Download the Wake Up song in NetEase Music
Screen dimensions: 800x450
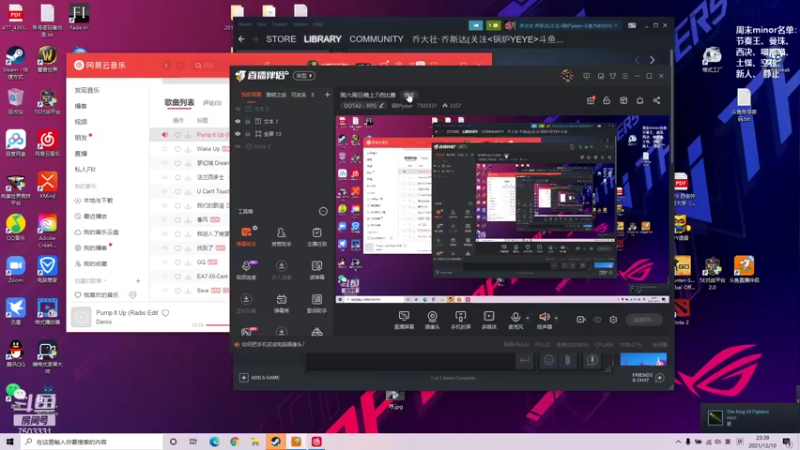(188, 149)
